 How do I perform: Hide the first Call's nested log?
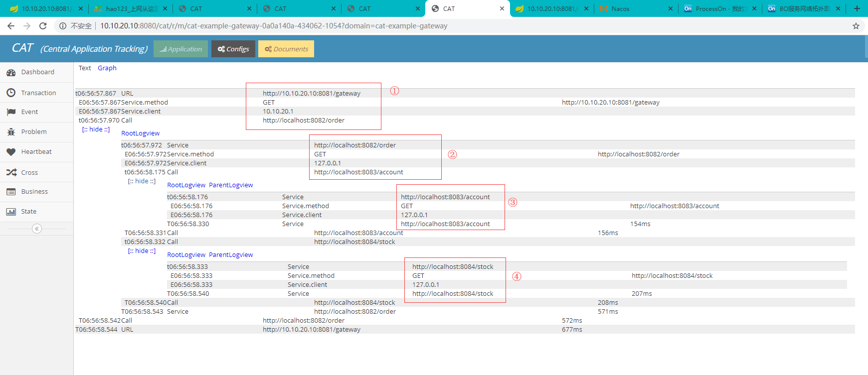click(96, 129)
